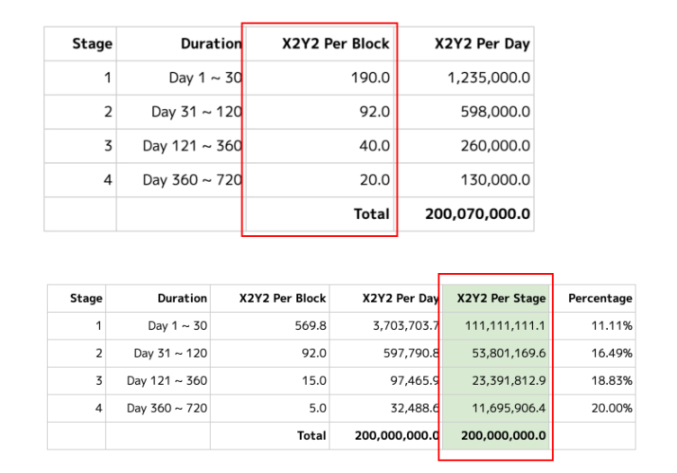The height and width of the screenshot is (473, 677).
Task: Select the 16.49% percentage cell
Action: tap(612, 353)
